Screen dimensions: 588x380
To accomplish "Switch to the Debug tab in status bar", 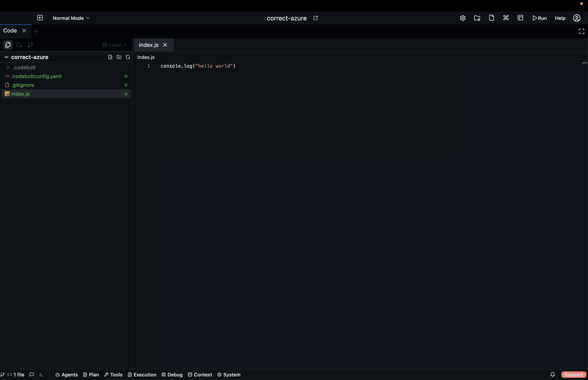I will tap(172, 375).
